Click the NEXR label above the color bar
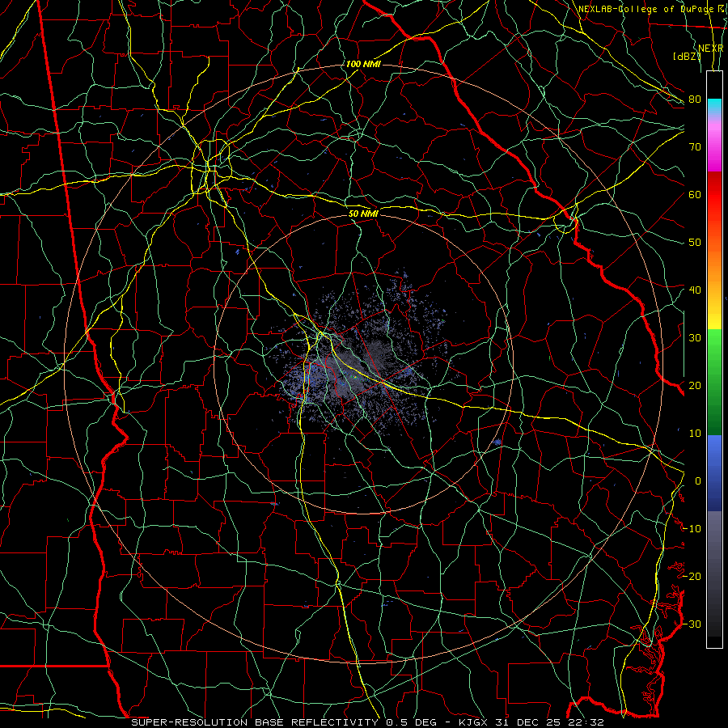 711,49
